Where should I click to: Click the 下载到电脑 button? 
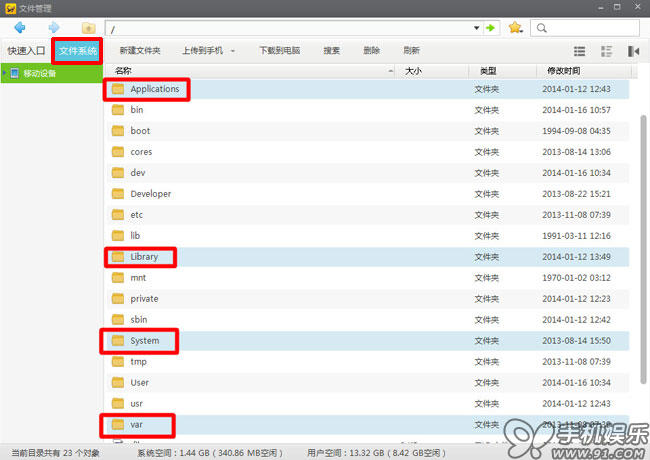point(280,51)
